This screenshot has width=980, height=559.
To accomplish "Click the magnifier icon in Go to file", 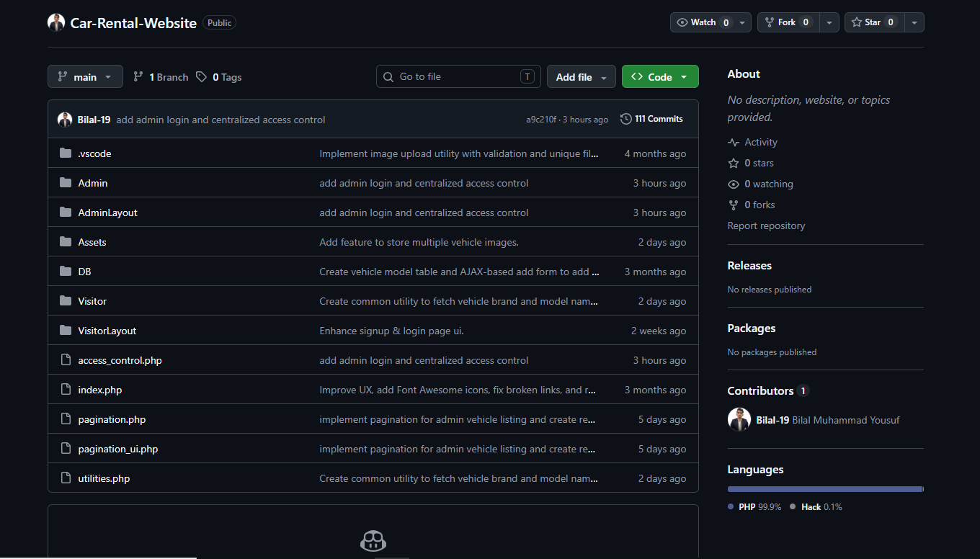I will click(388, 77).
